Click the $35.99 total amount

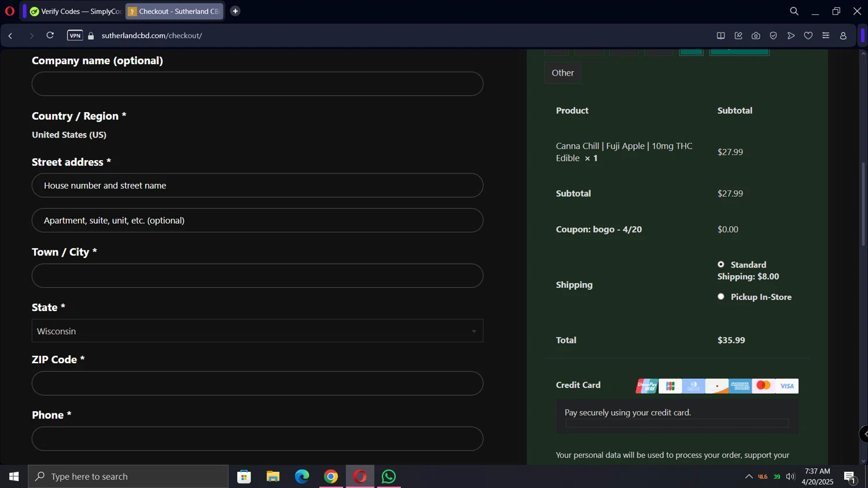[731, 340]
